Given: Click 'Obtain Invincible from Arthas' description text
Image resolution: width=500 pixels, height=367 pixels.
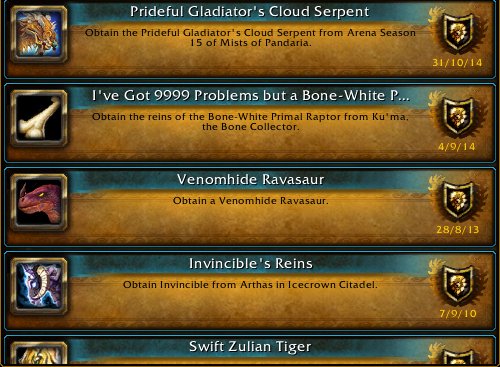Looking at the screenshot, I should coord(250,285).
